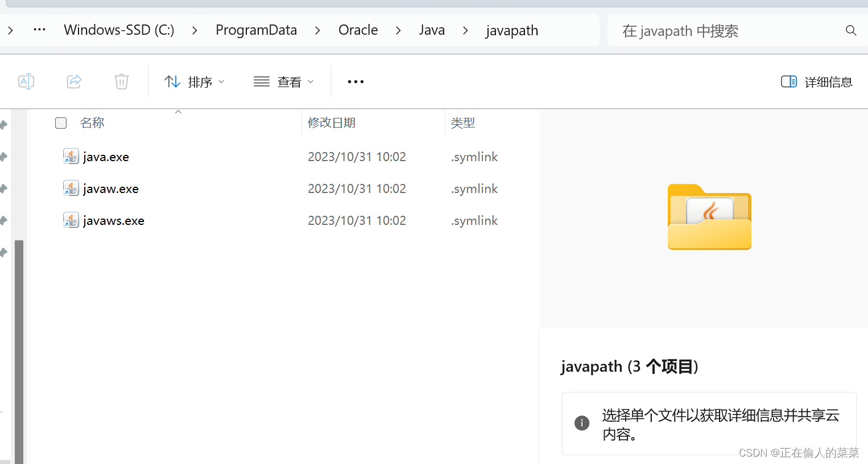Click the search magnifier icon

[x=850, y=31]
